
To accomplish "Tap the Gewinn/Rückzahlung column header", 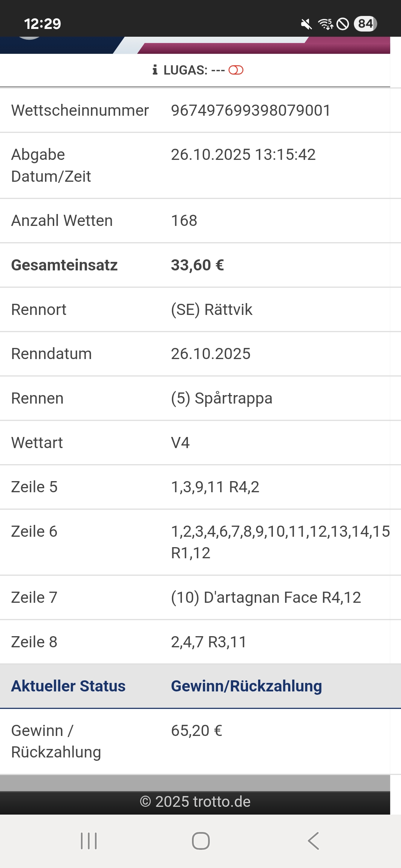I will (246, 686).
